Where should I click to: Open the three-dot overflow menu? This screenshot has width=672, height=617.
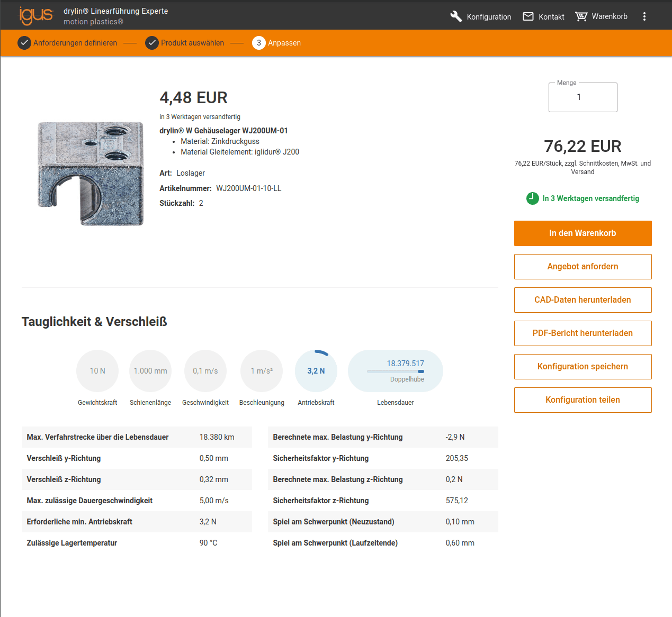pyautogui.click(x=644, y=16)
